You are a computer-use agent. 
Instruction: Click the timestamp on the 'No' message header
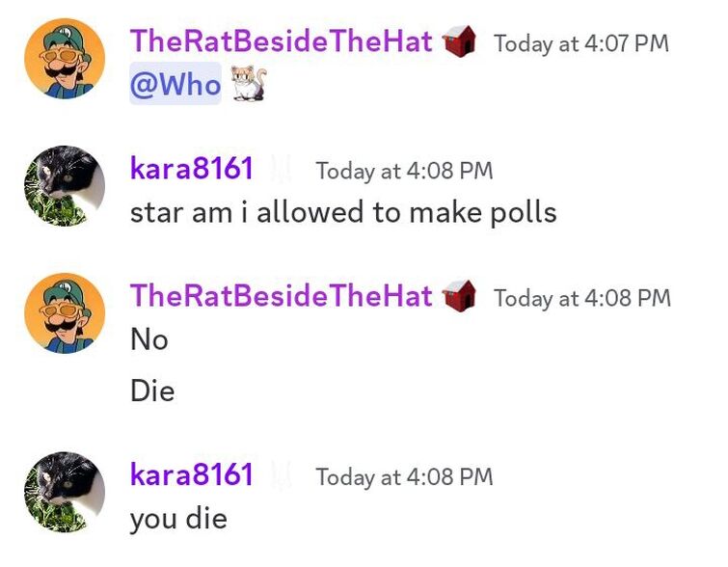[x=582, y=298]
